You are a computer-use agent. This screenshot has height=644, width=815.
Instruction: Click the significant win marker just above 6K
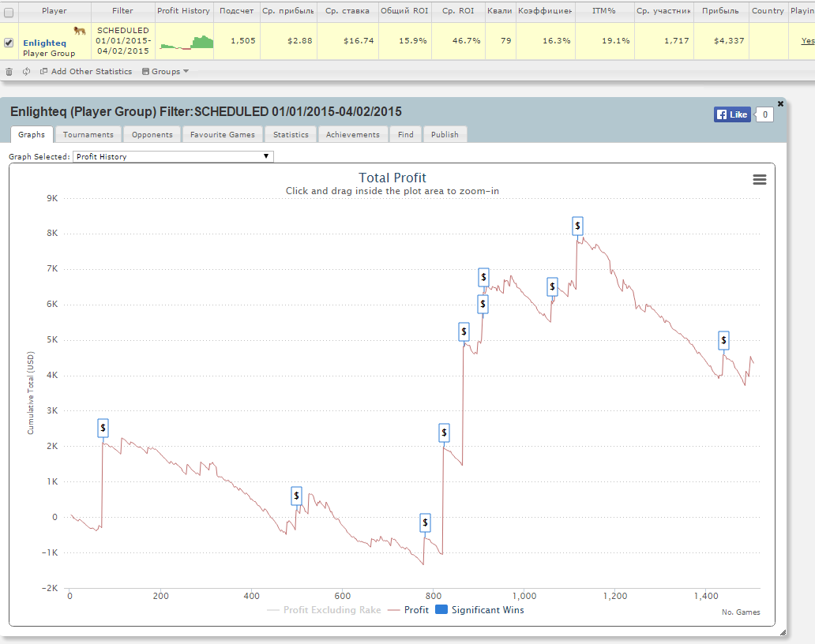483,304
